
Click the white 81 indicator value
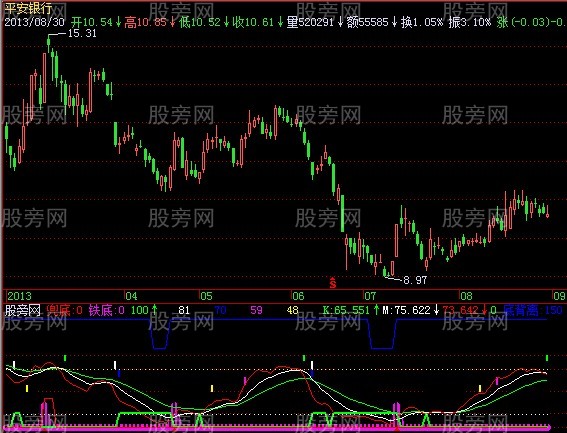(184, 310)
